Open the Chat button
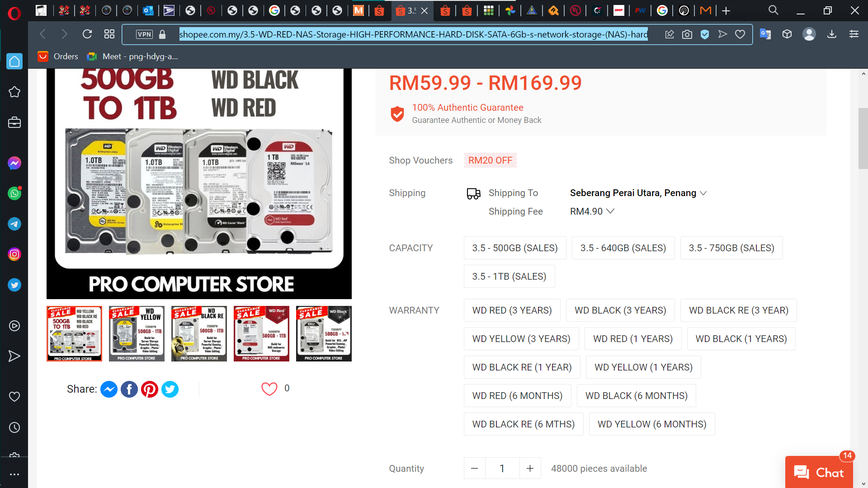868x488 pixels. click(819, 472)
